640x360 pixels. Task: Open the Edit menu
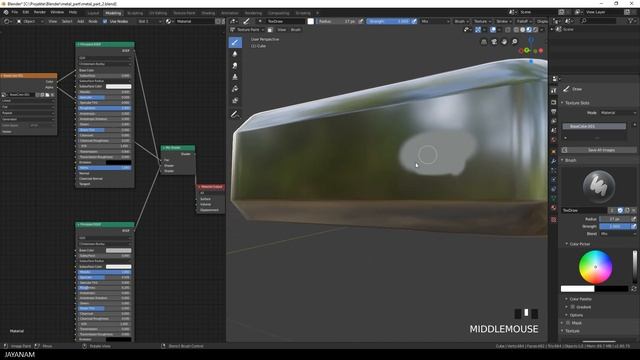(26, 12)
